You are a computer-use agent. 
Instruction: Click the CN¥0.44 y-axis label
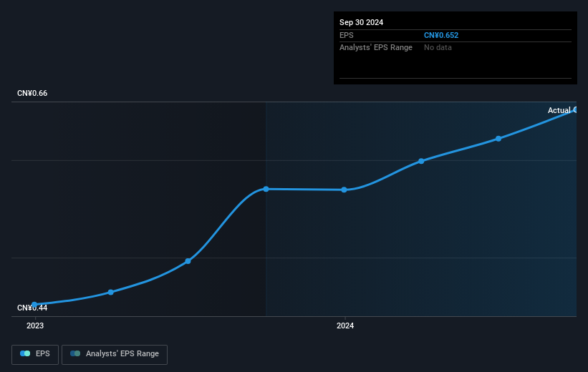(x=32, y=308)
